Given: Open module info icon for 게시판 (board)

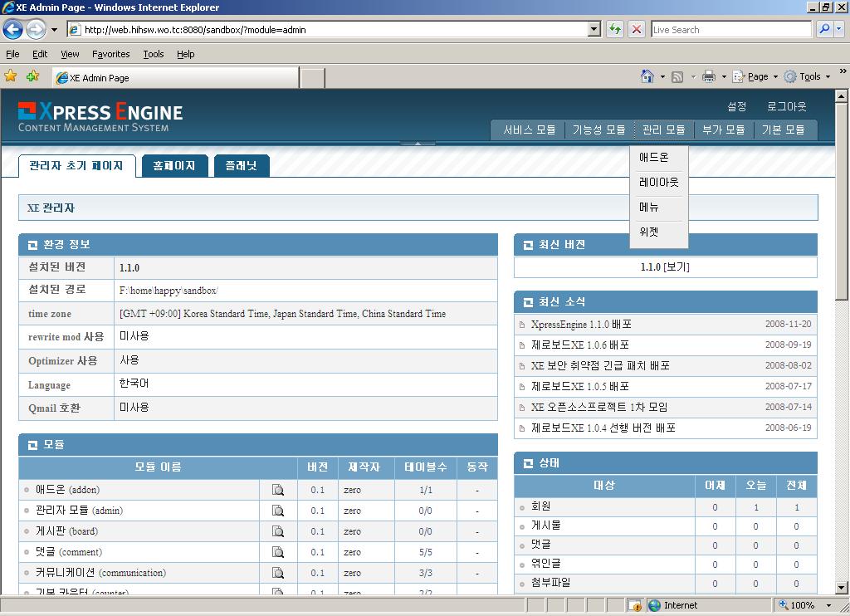Looking at the screenshot, I should pyautogui.click(x=278, y=531).
